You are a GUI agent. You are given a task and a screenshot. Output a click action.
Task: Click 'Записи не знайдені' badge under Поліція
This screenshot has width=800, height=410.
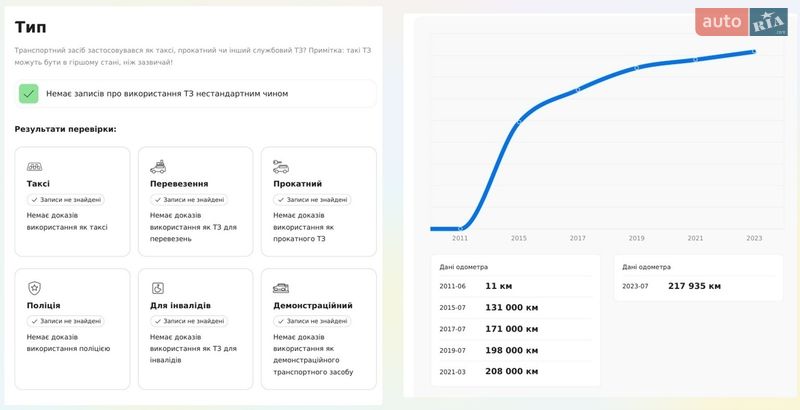coord(65,321)
